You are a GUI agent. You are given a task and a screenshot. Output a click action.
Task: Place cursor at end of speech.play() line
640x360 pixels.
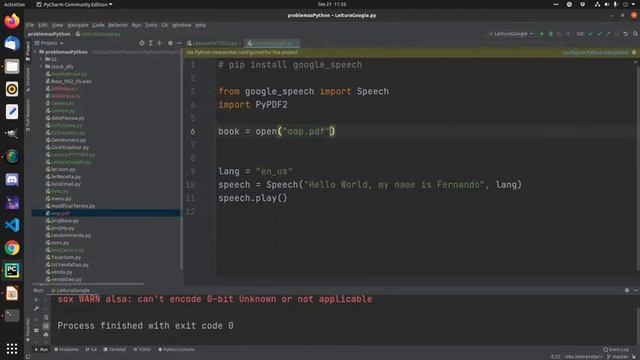[288, 198]
